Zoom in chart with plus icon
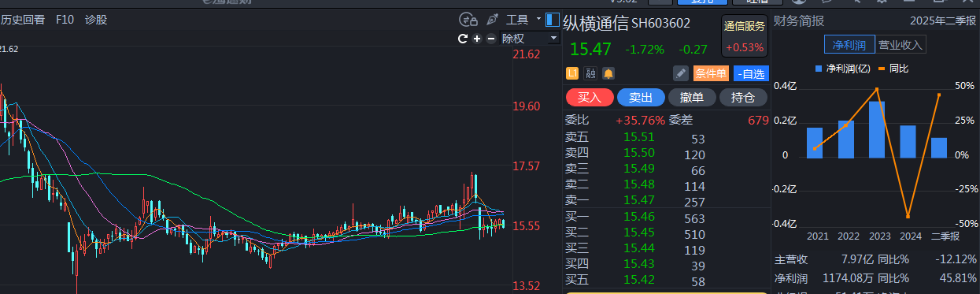Image resolution: width=980 pixels, height=294 pixels. [477, 39]
